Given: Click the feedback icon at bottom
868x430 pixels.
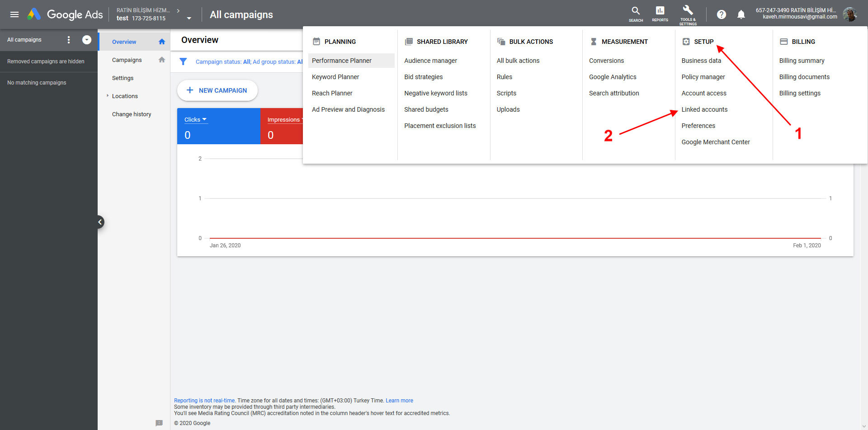Looking at the screenshot, I should click(159, 423).
